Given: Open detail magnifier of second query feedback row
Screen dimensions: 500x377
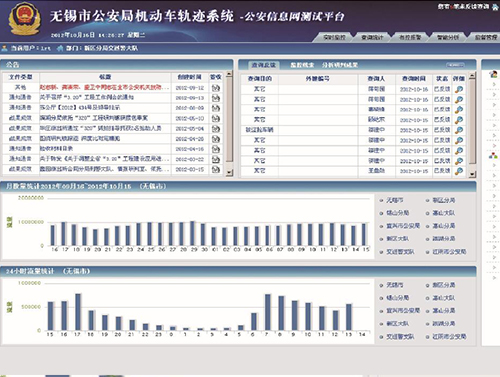Looking at the screenshot, I should click(x=459, y=99).
